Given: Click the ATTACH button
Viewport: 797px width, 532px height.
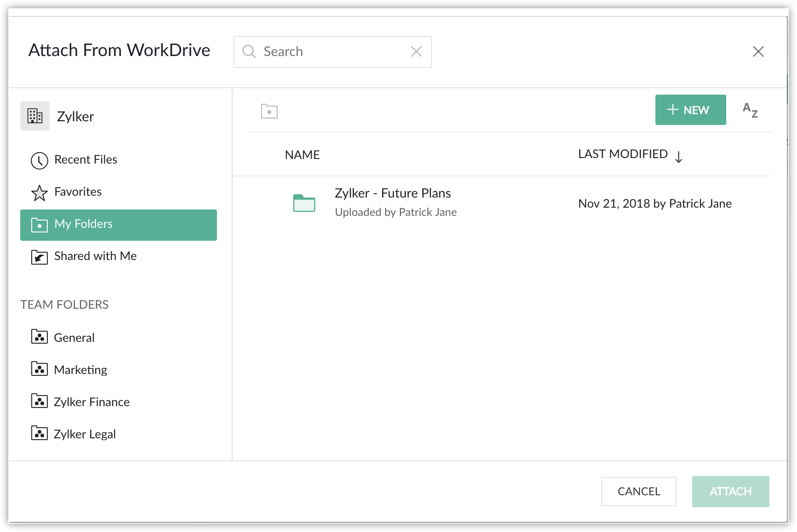Looking at the screenshot, I should click(x=730, y=492).
